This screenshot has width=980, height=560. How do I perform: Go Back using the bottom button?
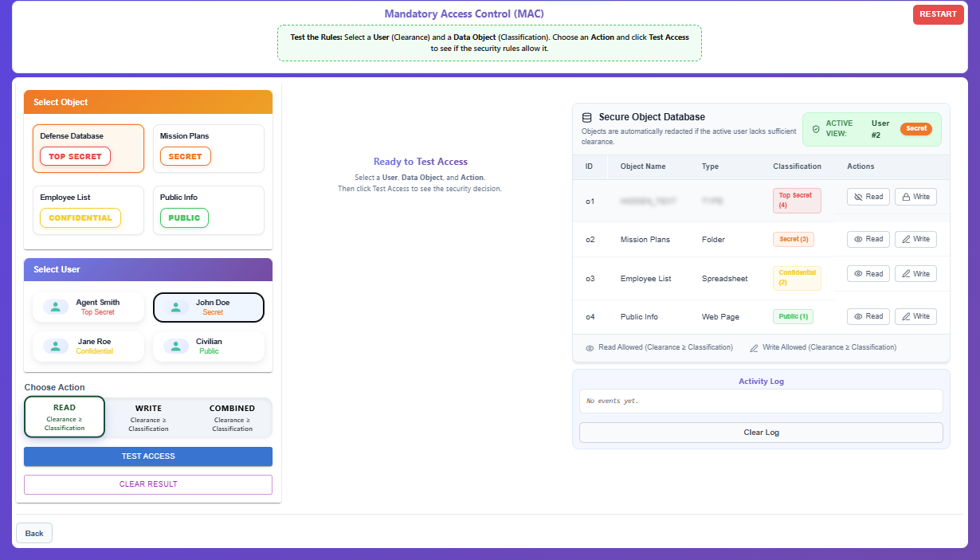coord(34,533)
